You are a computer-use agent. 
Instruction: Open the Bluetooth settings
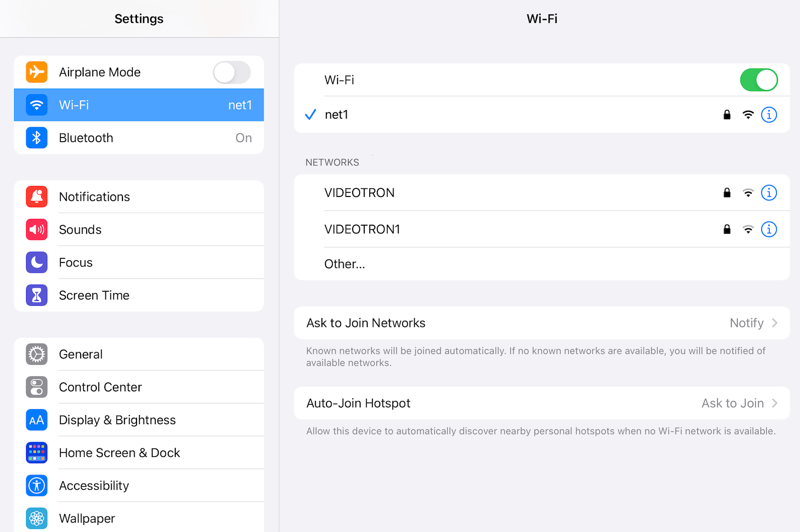pyautogui.click(x=139, y=138)
